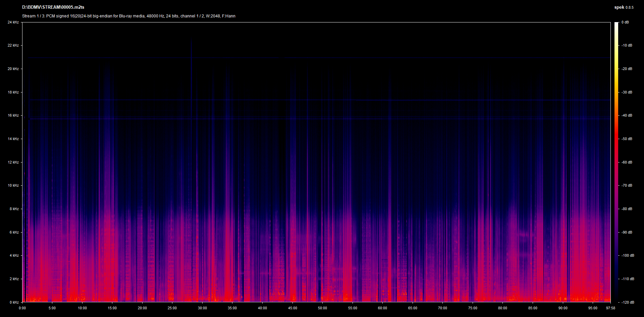644x317 pixels.
Task: Select the 0 kHz label at the axis bottom
Action: coord(14,302)
